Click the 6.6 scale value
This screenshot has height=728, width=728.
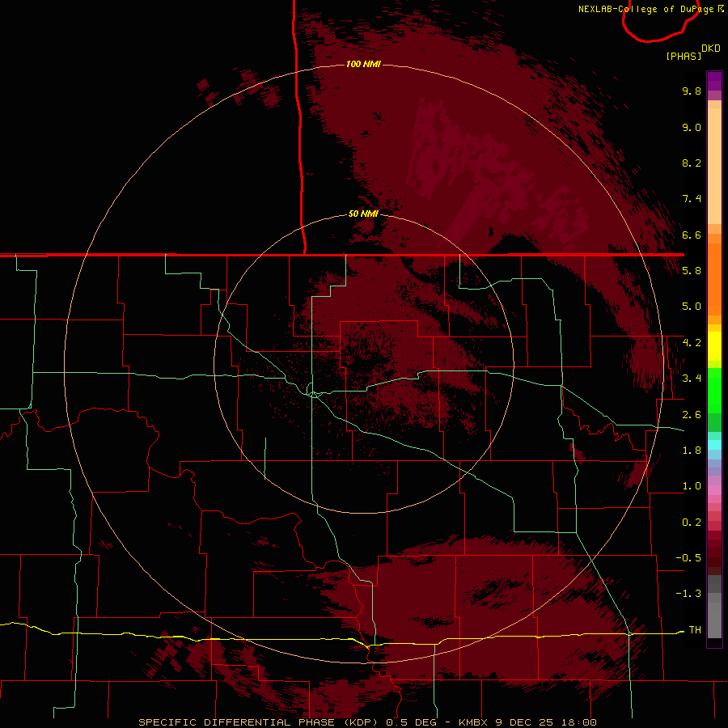click(692, 235)
